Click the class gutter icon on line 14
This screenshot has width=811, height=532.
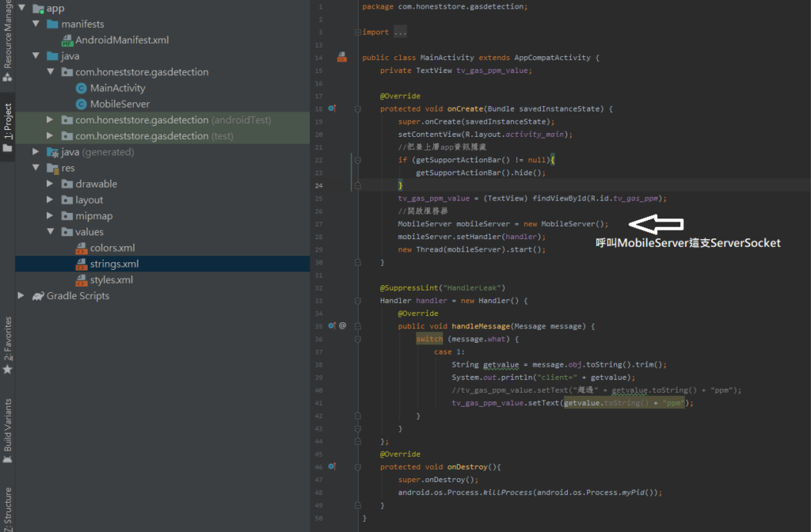(341, 57)
